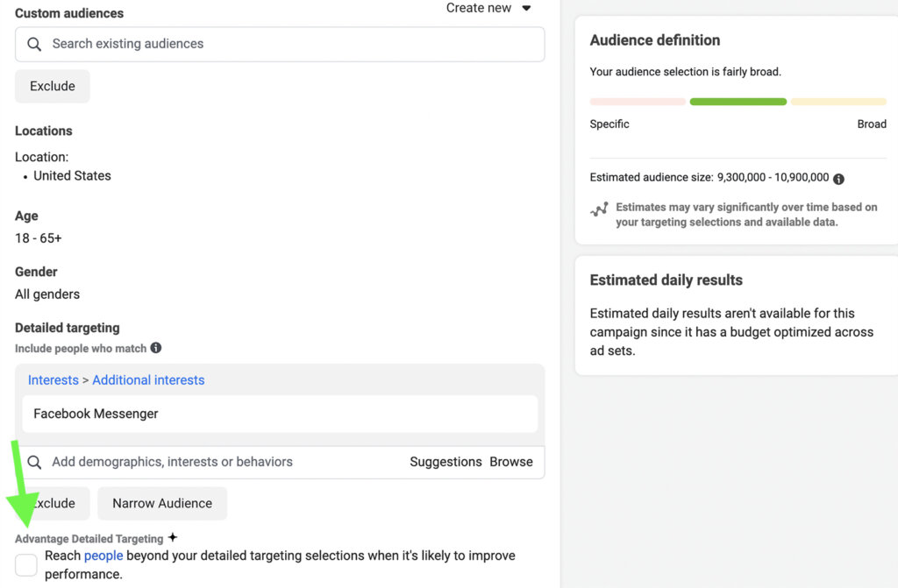Open the Additional interests link

coord(148,379)
